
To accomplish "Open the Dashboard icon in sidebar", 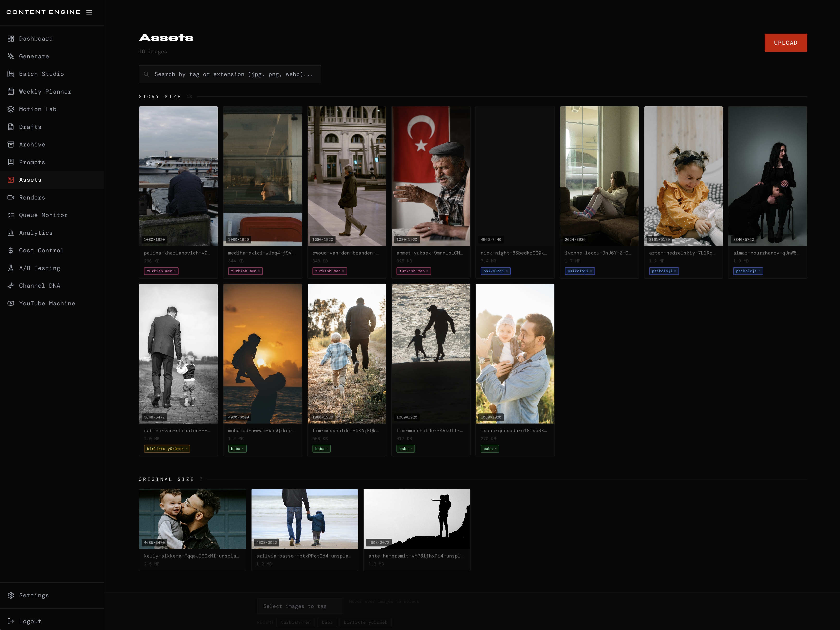I will pos(11,39).
